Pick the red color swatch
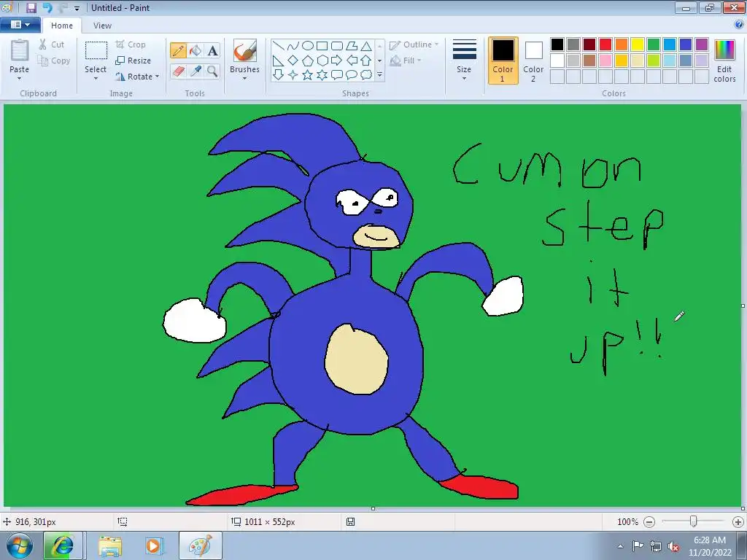Image resolution: width=747 pixels, height=560 pixels. [x=605, y=44]
